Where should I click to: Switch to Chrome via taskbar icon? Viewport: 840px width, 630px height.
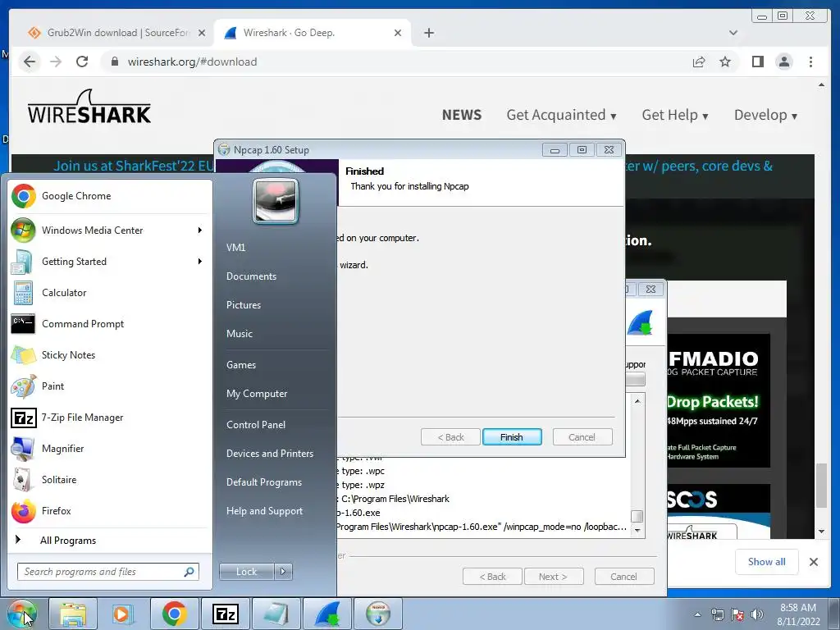point(174,614)
